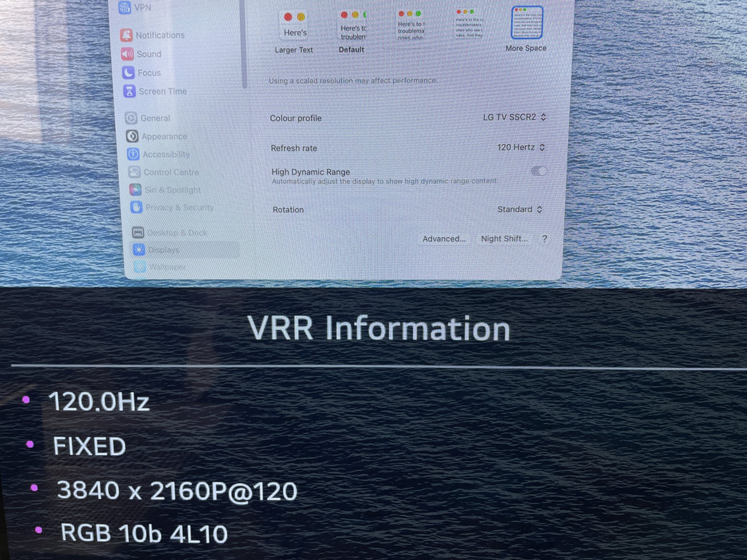Open Sound settings via speaker icon

coord(127,54)
